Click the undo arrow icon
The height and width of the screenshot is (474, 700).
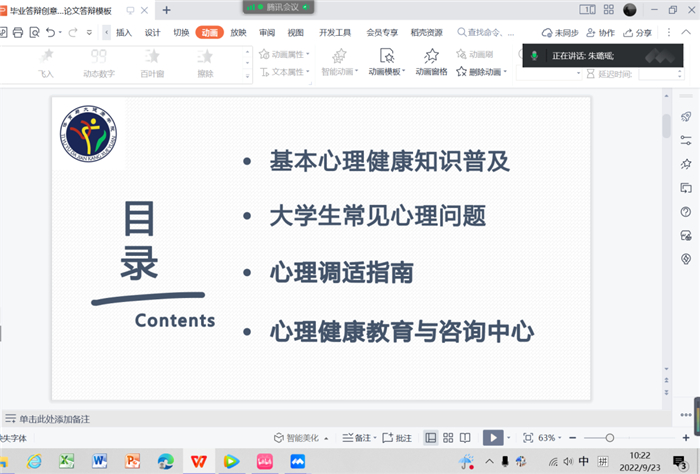click(50, 33)
